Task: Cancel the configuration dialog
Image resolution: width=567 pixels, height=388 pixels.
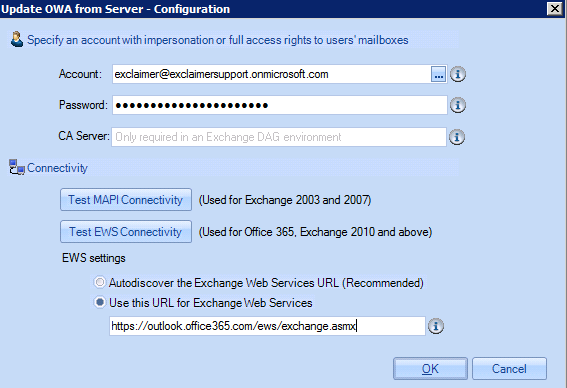Action: pos(509,369)
